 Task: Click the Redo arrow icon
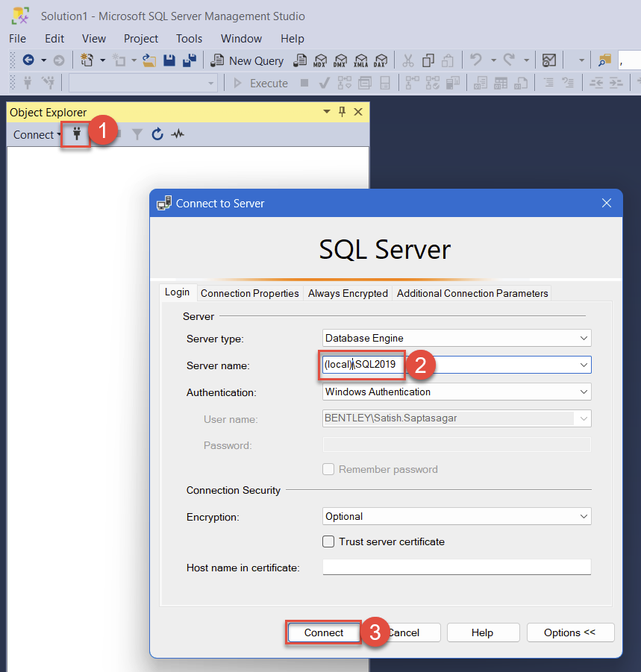pos(509,60)
